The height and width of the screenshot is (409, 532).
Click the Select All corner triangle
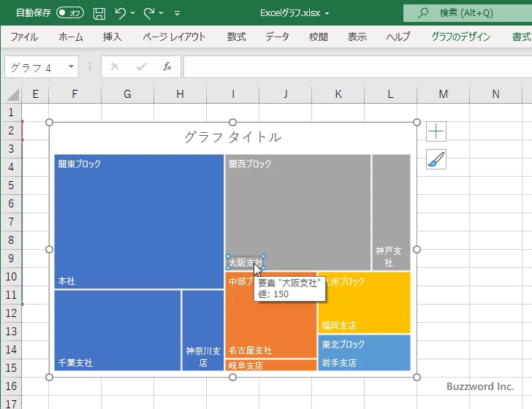click(13, 95)
